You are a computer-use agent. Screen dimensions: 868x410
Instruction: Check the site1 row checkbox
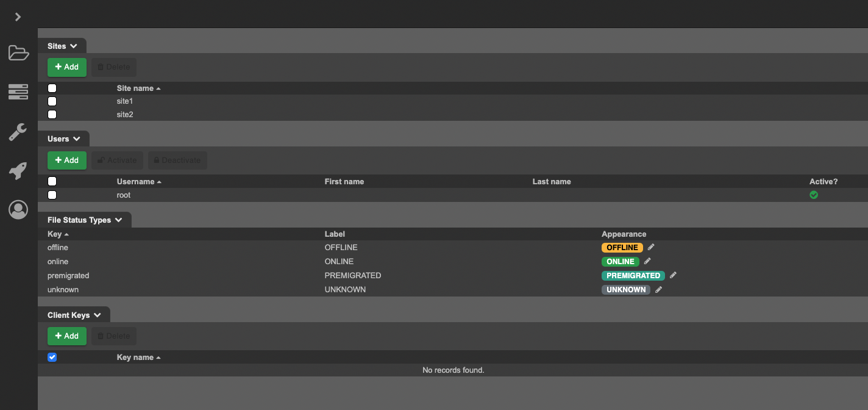[x=52, y=101]
